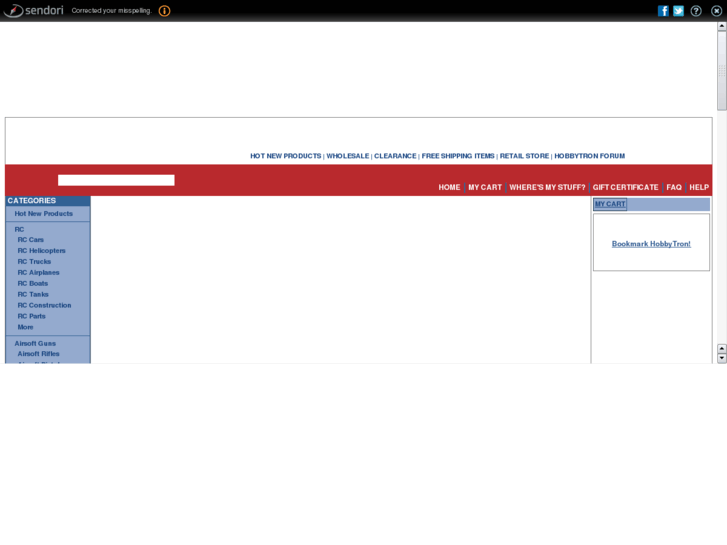The width and height of the screenshot is (727, 545).
Task: Open RC Cars category
Action: point(31,240)
